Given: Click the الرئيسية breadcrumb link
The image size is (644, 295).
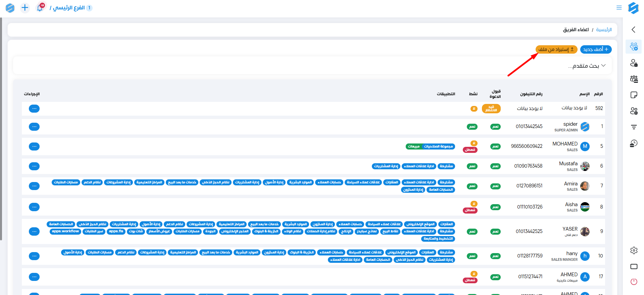Looking at the screenshot, I should coord(604,30).
